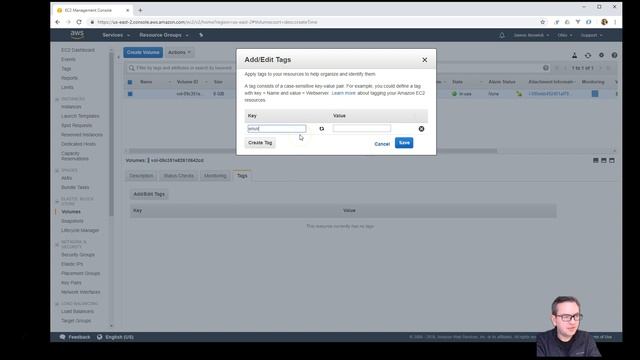Toggle the checkbox for the volume row

pos(130,94)
